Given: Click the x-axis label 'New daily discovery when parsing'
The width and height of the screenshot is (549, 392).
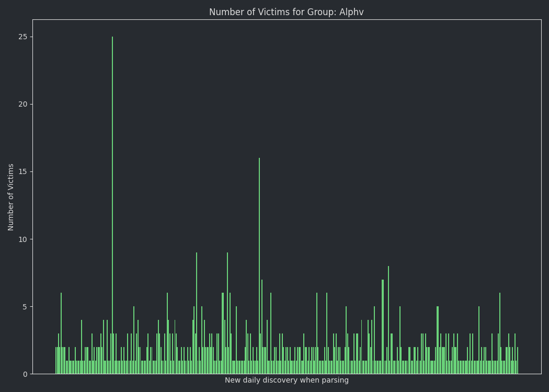Looking at the screenshot, I should coord(287,380).
